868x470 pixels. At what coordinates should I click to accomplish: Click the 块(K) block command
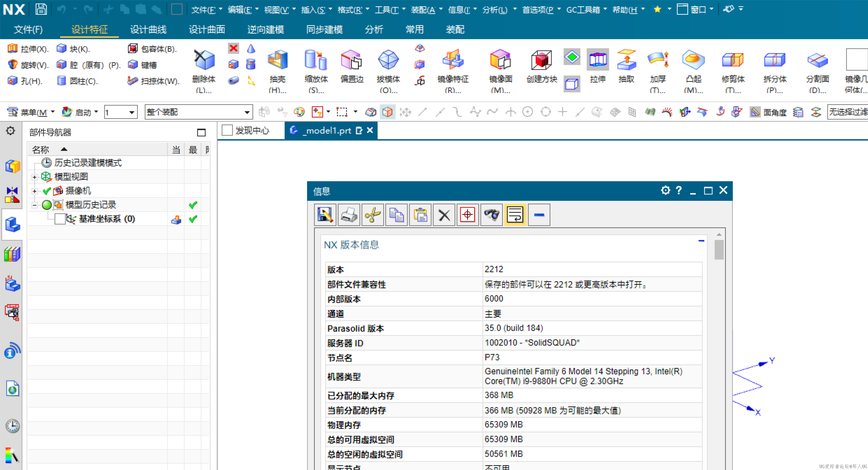(73, 49)
